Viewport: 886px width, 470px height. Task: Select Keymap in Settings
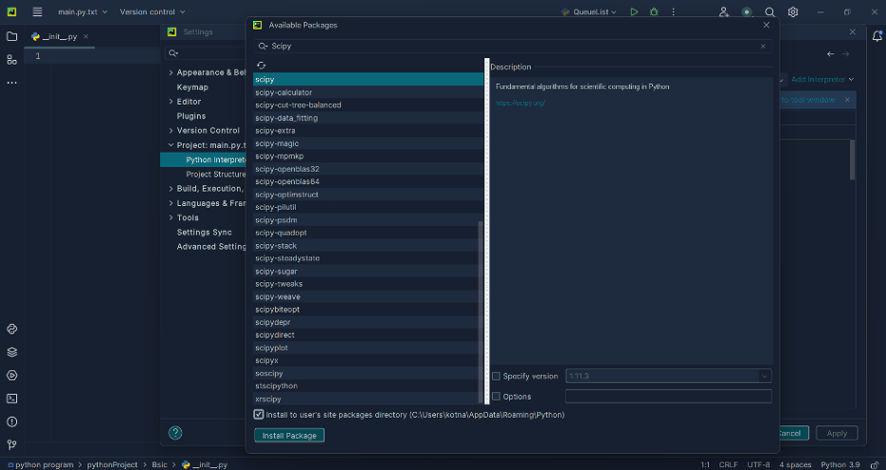pos(192,87)
